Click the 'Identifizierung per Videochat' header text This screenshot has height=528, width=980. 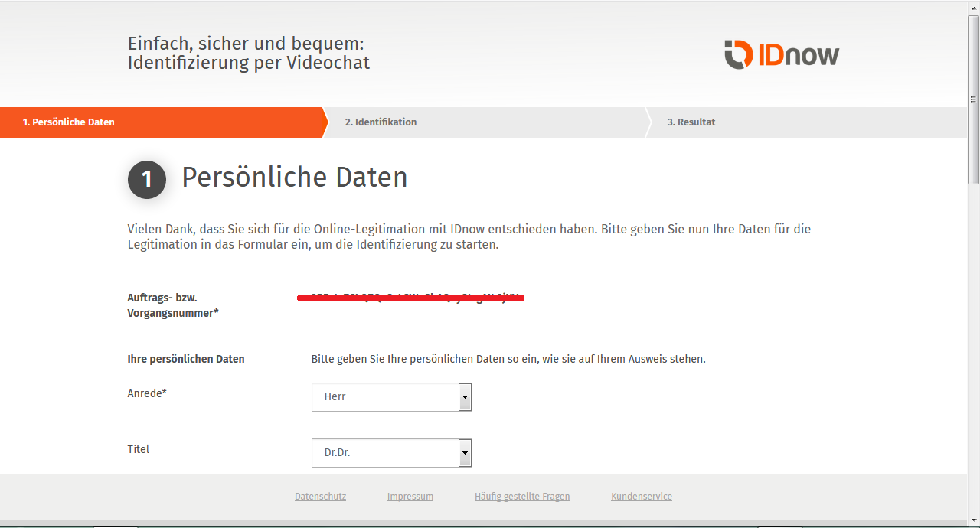point(249,63)
